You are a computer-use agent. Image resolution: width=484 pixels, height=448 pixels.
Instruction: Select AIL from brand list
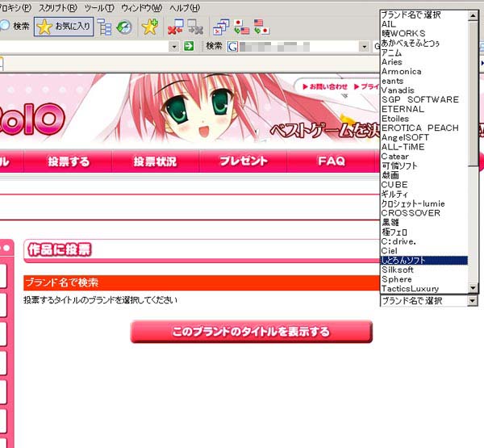[x=424, y=24]
